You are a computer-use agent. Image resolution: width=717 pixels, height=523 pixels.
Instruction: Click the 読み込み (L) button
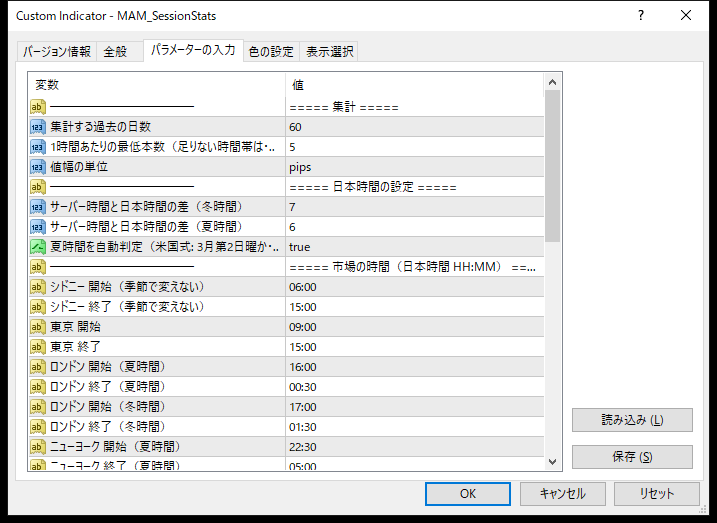(x=632, y=420)
